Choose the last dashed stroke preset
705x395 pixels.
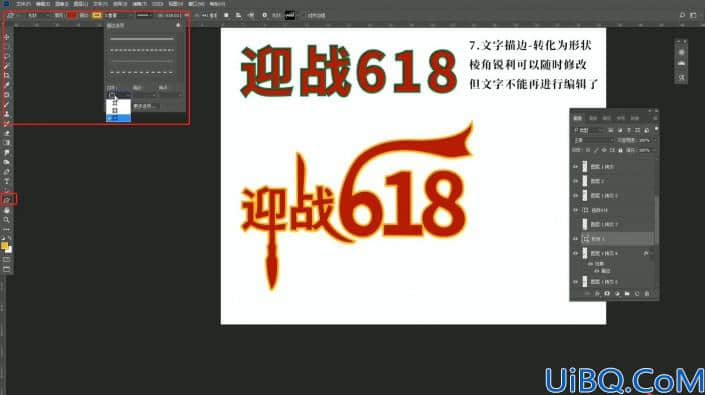point(142,72)
